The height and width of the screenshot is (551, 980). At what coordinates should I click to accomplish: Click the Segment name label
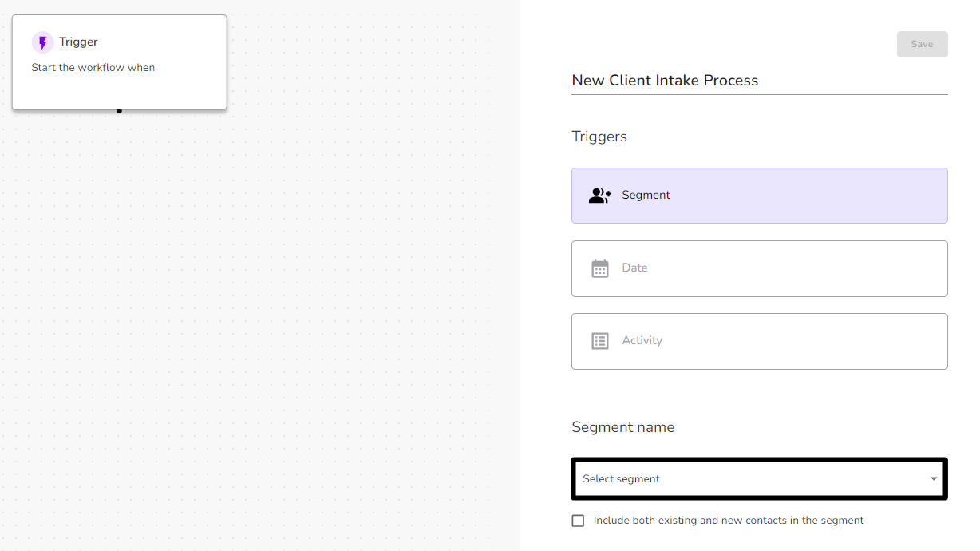(x=623, y=427)
